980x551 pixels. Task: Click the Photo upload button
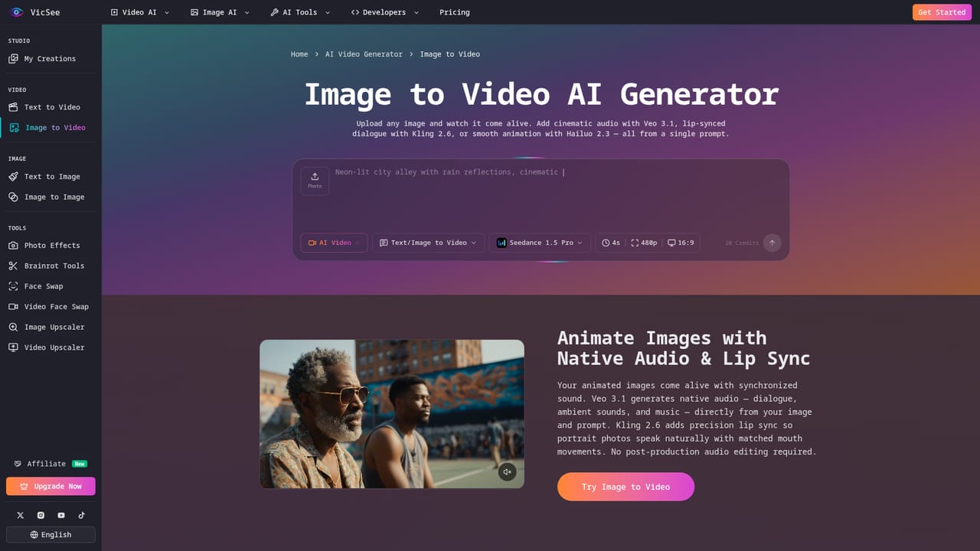pyautogui.click(x=315, y=181)
